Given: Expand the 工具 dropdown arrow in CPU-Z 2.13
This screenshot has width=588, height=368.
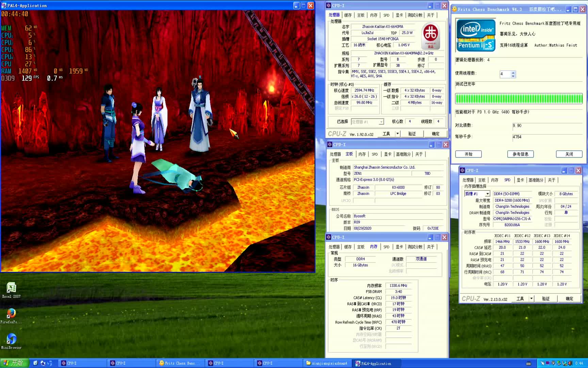Looking at the screenshot, I should 531,299.
